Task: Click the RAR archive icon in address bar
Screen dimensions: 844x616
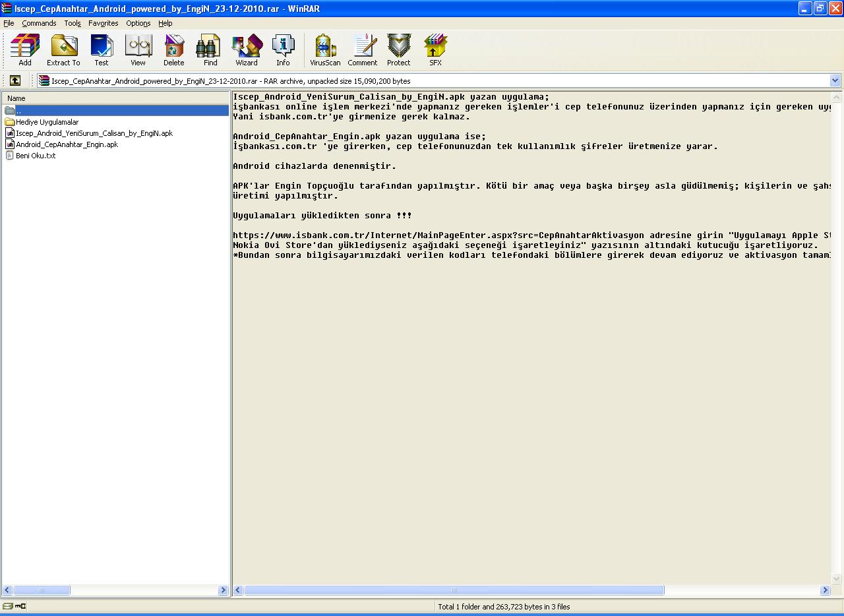Action: click(44, 80)
